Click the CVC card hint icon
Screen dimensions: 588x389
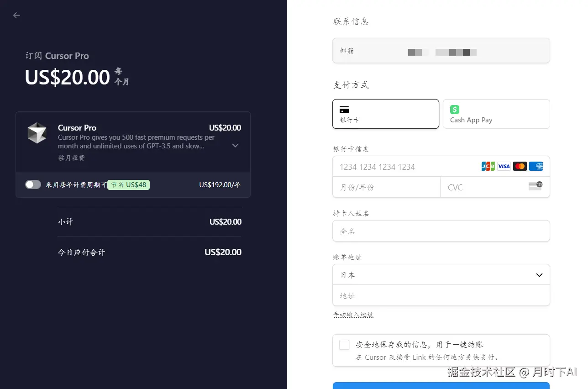pyautogui.click(x=535, y=186)
